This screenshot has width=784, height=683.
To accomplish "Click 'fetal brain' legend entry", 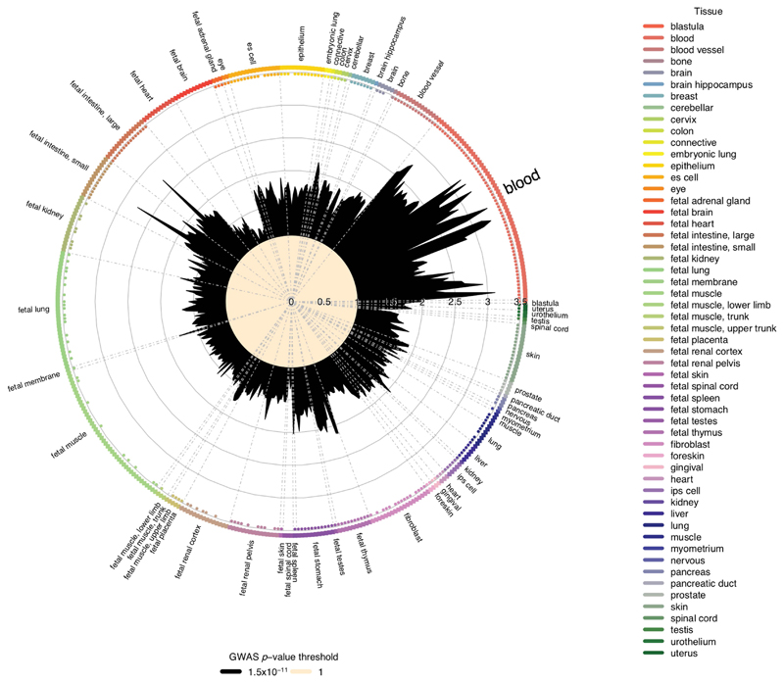I will [692, 213].
